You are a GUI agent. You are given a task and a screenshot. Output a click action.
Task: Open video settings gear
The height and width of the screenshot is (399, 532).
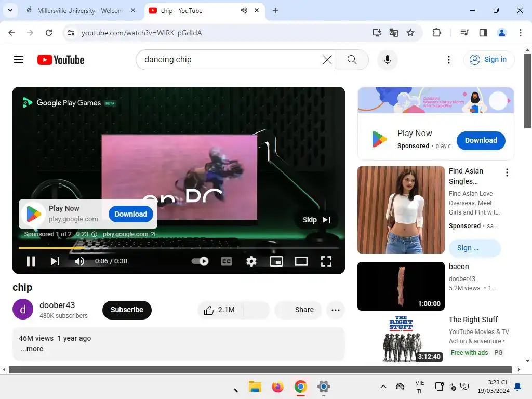point(251,261)
